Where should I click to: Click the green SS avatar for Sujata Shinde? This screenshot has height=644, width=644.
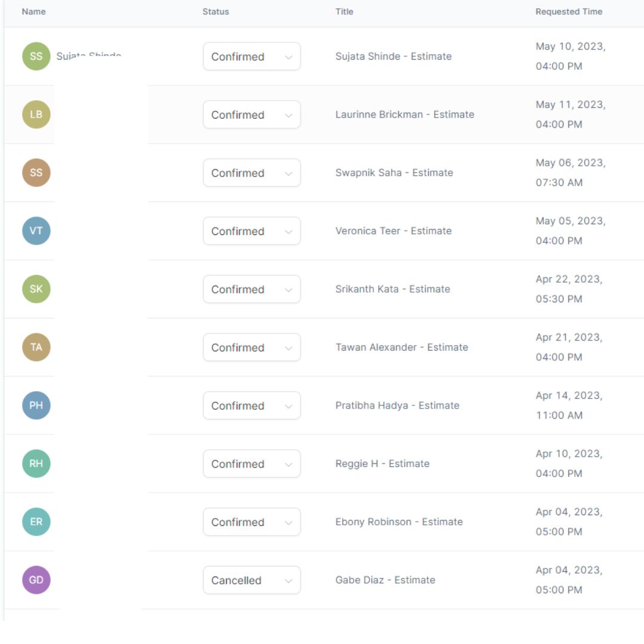point(36,57)
